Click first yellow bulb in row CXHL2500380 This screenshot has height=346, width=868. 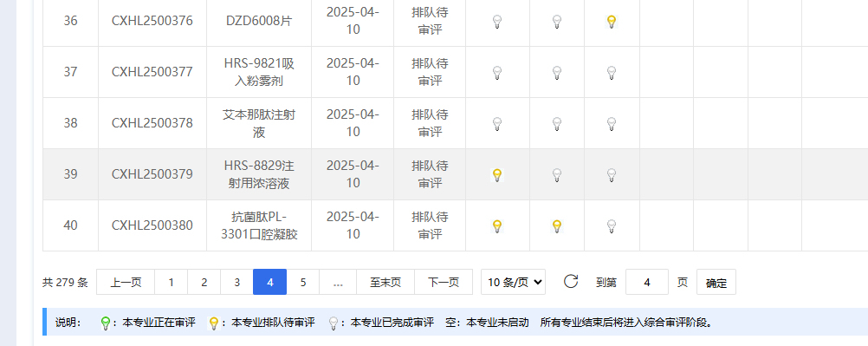[497, 226]
